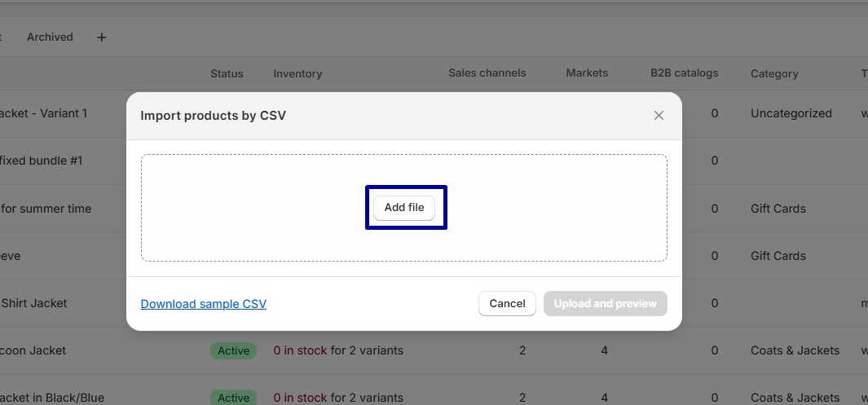Select the Sales channels column header
The height and width of the screenshot is (405, 868).
487,73
